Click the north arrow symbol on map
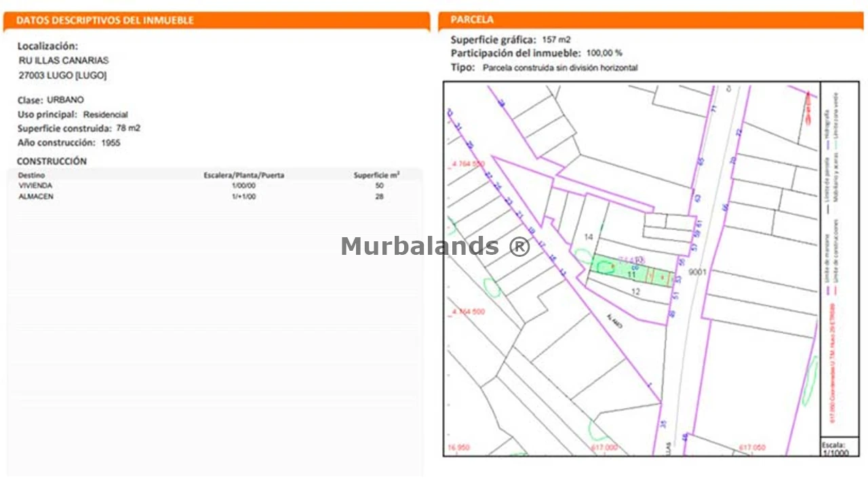This screenshot has height=488, width=868. (x=808, y=108)
